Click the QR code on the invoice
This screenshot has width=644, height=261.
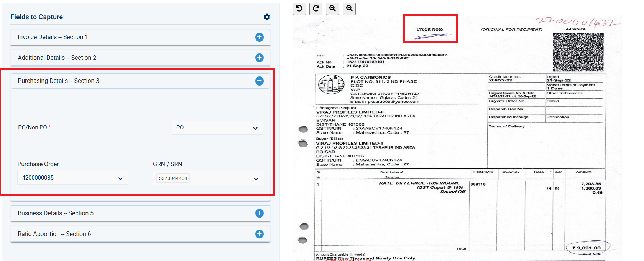tap(578, 52)
